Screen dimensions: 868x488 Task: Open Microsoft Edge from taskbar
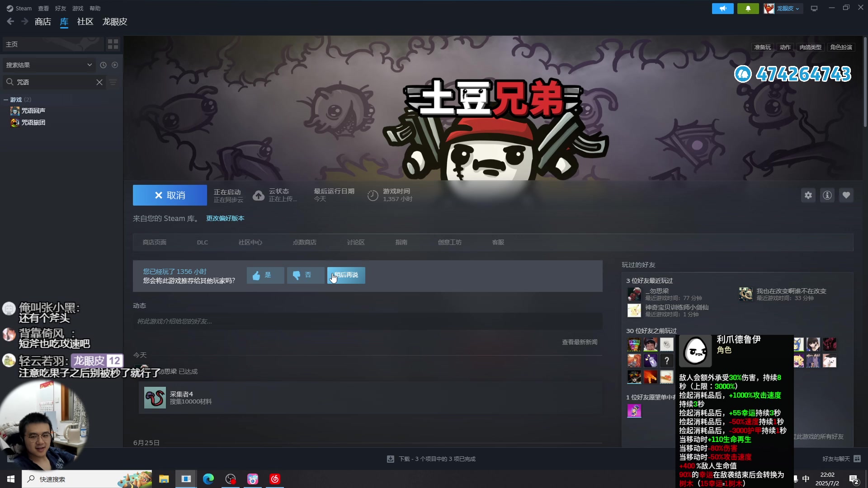point(208,479)
